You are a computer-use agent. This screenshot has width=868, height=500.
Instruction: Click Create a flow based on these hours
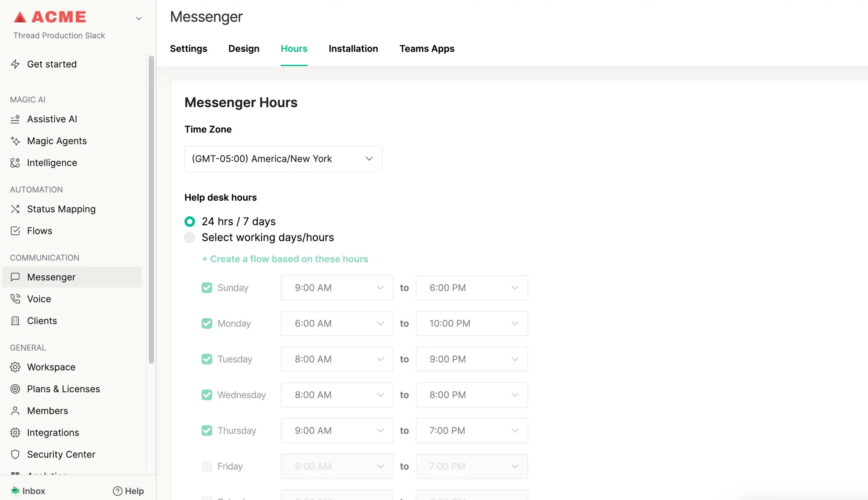tap(285, 259)
